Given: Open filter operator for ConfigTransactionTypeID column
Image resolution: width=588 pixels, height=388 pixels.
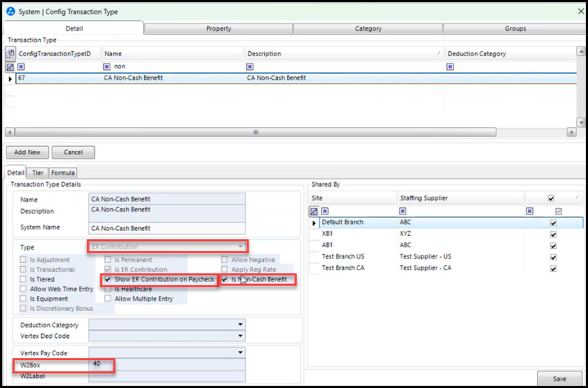Looking at the screenshot, I should (x=21, y=67).
